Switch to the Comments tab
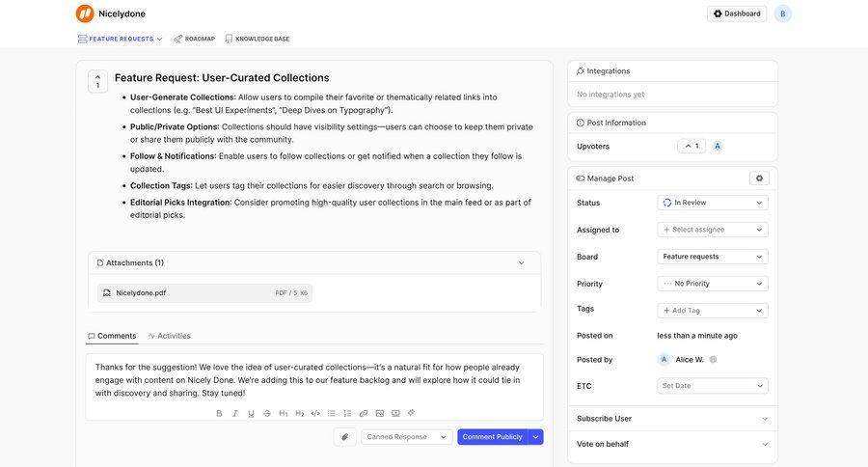The width and height of the screenshot is (868, 467). 112,336
